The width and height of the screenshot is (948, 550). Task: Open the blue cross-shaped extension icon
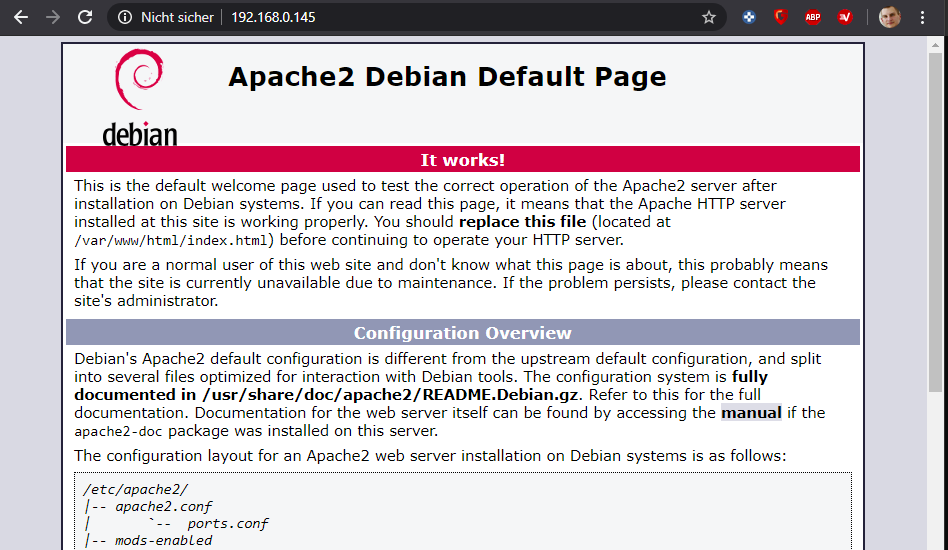749,17
